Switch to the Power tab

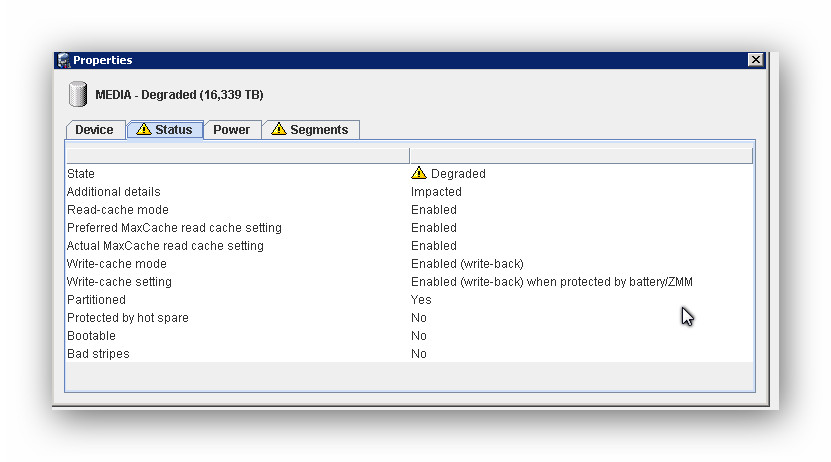(231, 130)
